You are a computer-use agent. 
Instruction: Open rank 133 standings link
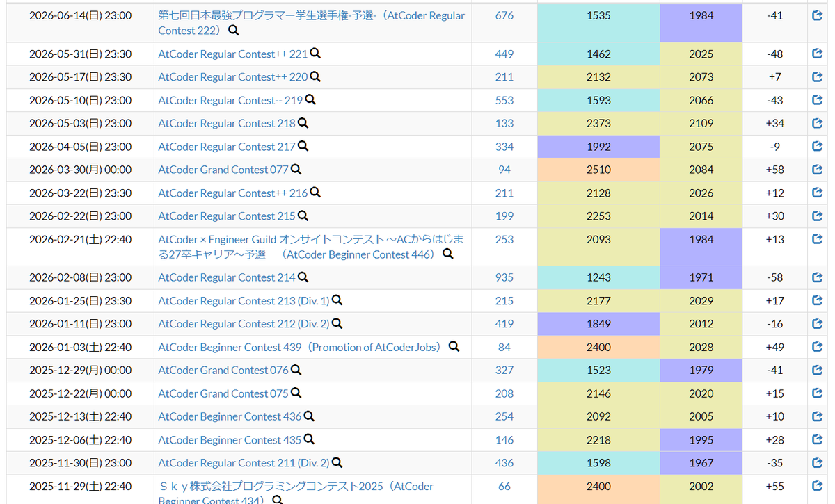(x=504, y=123)
